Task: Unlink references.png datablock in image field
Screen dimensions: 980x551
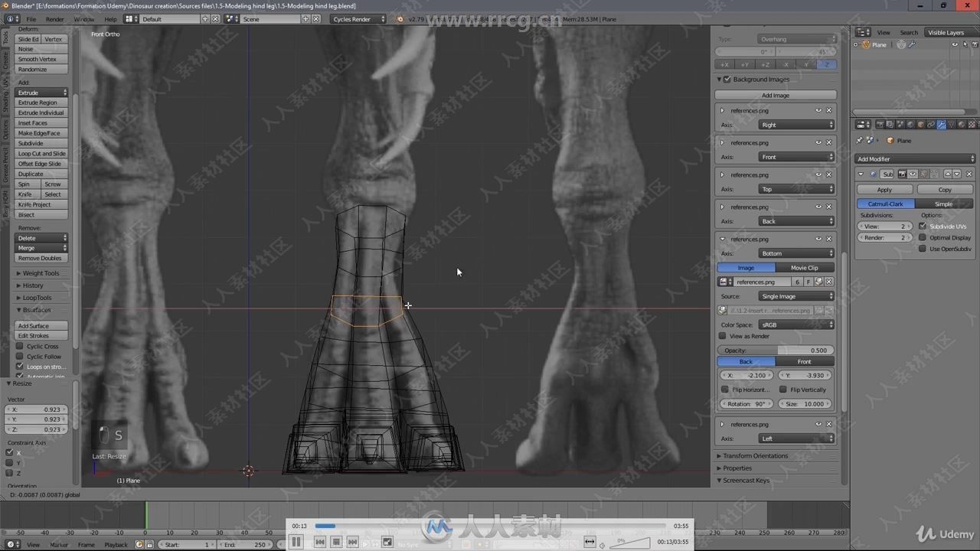Action: (828, 282)
